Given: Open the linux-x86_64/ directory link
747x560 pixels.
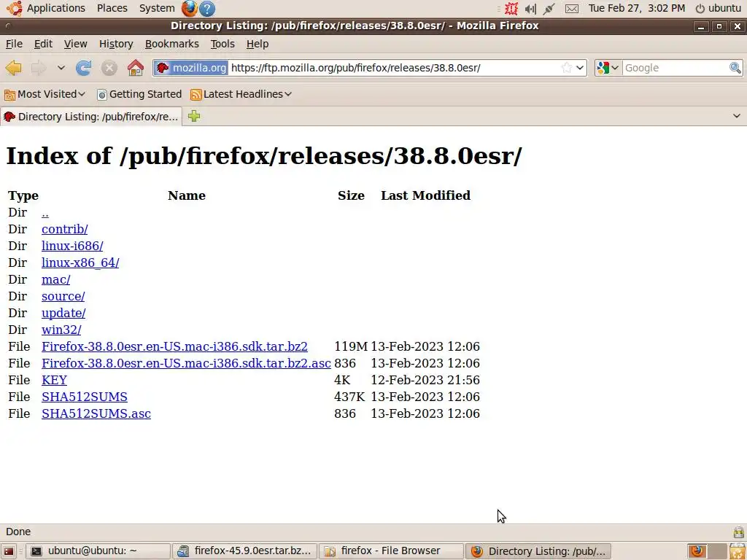Looking at the screenshot, I should click(x=80, y=262).
